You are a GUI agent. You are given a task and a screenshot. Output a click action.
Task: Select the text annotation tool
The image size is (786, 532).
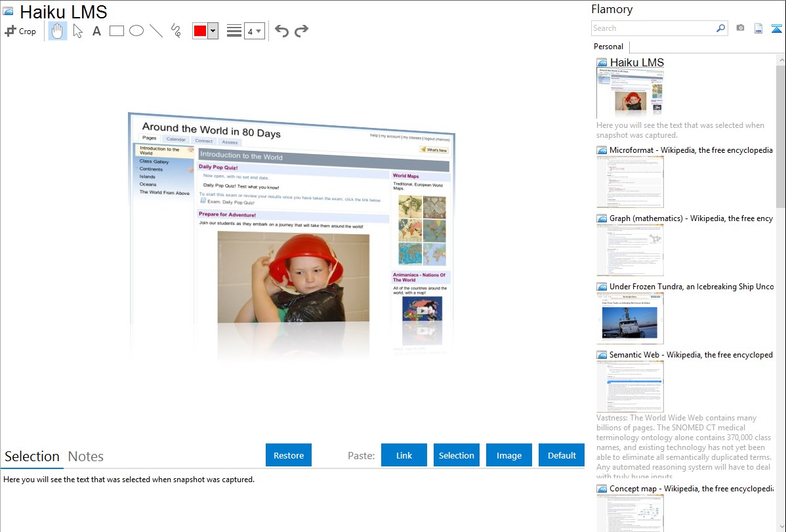coord(96,31)
